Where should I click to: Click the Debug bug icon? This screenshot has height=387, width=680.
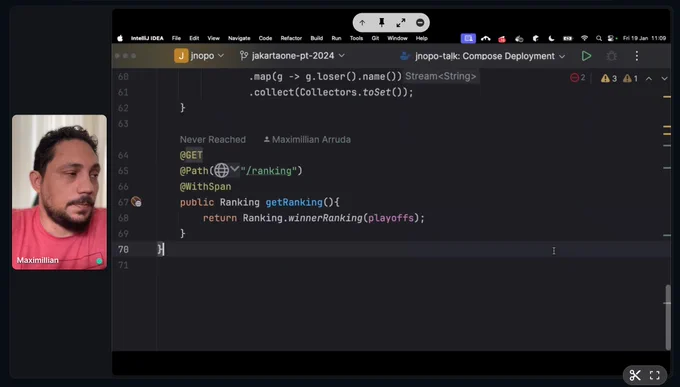(611, 56)
